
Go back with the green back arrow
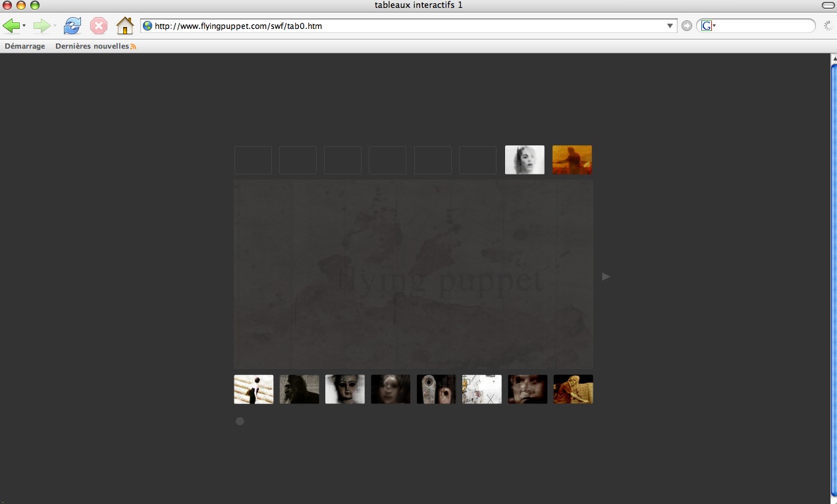(x=11, y=26)
